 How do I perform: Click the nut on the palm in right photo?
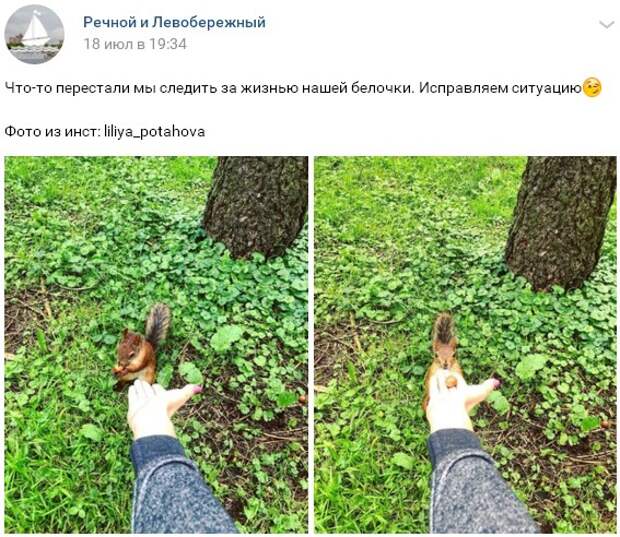coord(451,382)
